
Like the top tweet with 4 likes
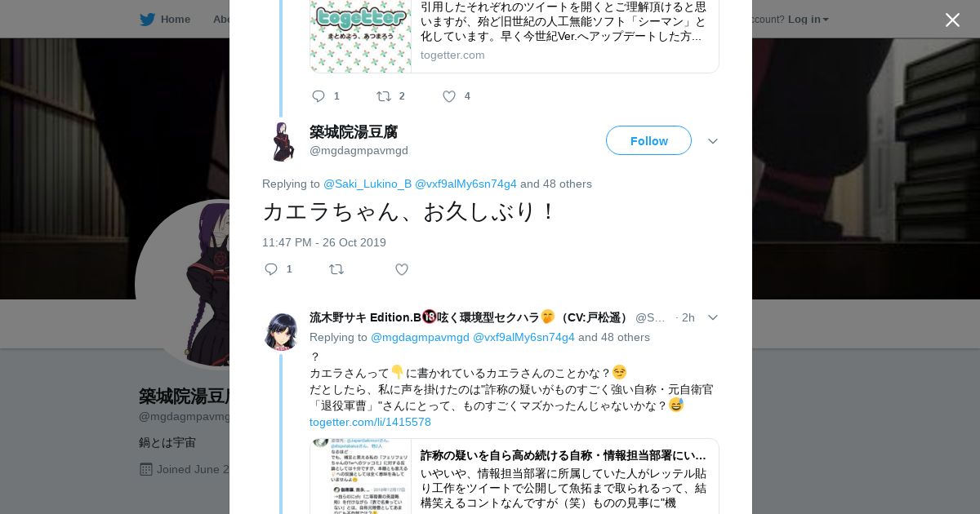pyautogui.click(x=449, y=96)
